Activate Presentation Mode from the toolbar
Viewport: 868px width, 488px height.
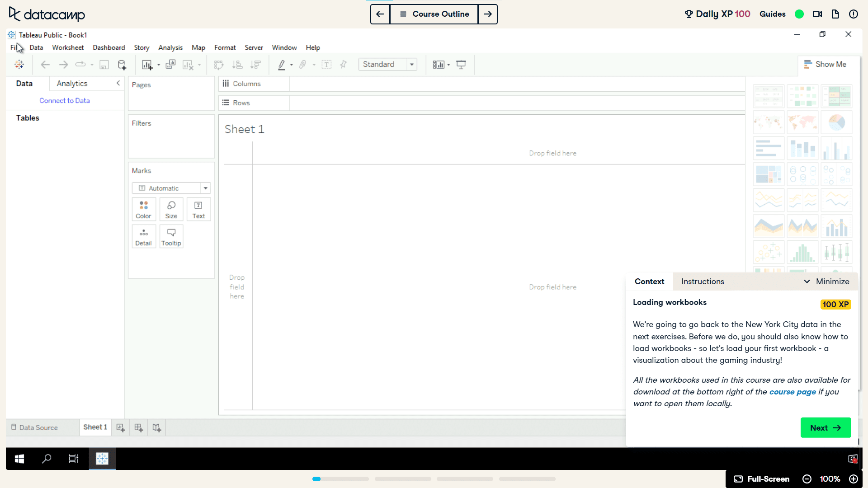pyautogui.click(x=461, y=65)
